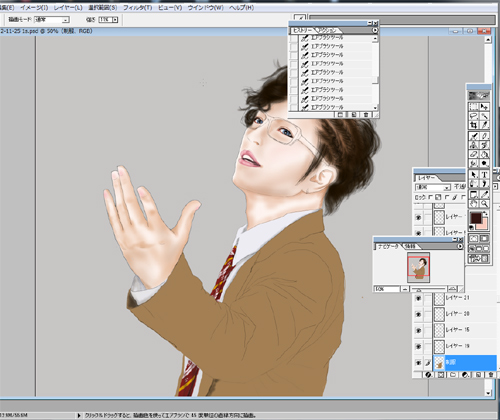Reset to default black and white colors
The height and width of the screenshot is (420, 500).
coord(472,227)
